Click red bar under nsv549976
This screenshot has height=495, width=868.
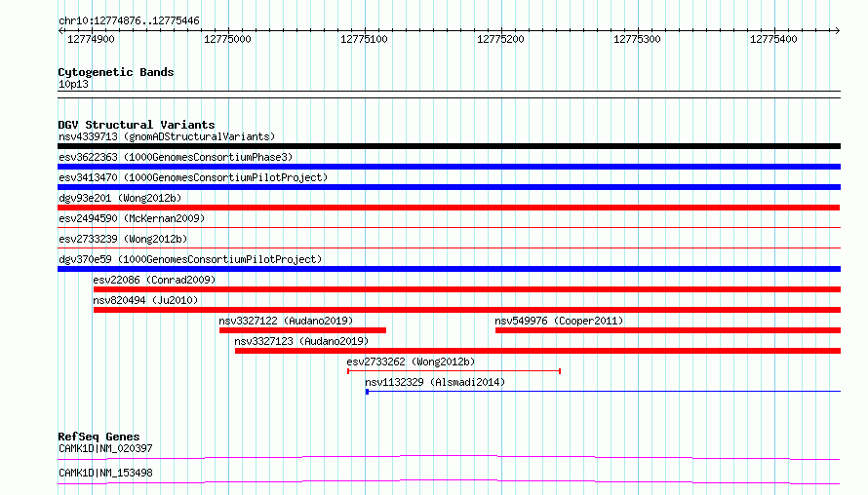pyautogui.click(x=668, y=330)
